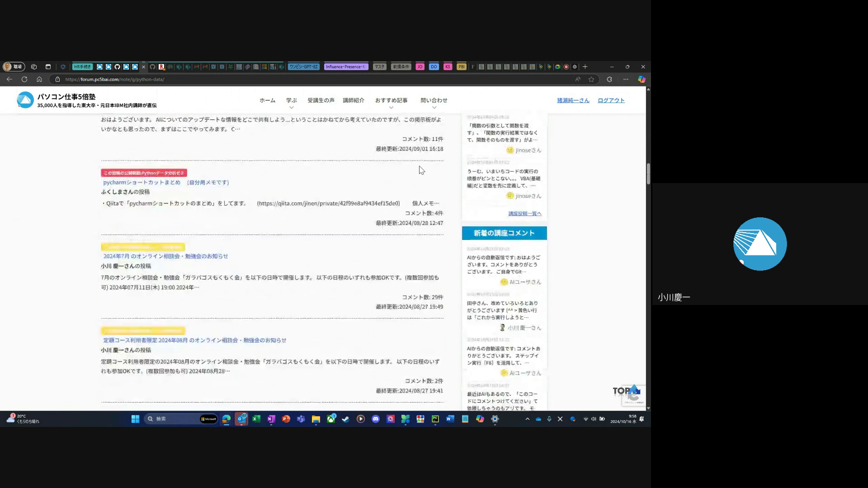The height and width of the screenshot is (488, 868).
Task: Toggle the microphone icon in the system tray
Action: (x=549, y=419)
